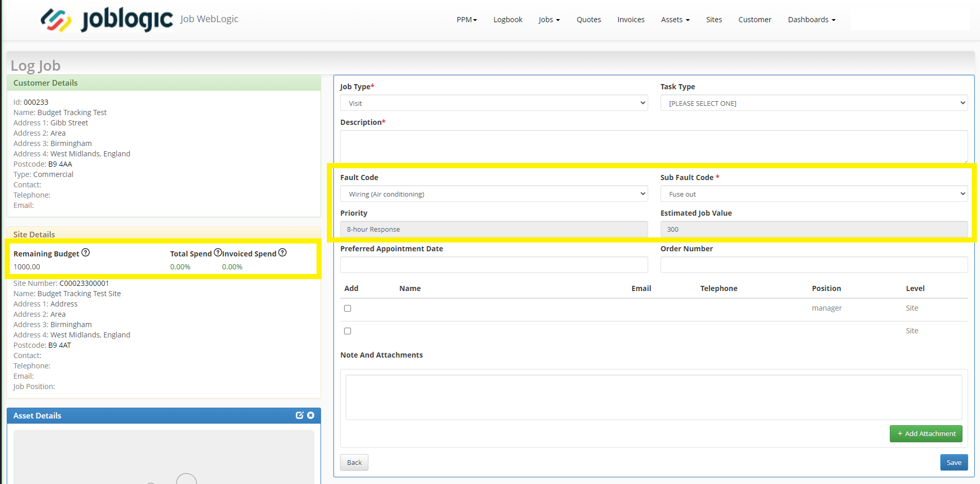The width and height of the screenshot is (980, 484).
Task: Click the Preferred Appointment Date field
Action: (x=494, y=265)
